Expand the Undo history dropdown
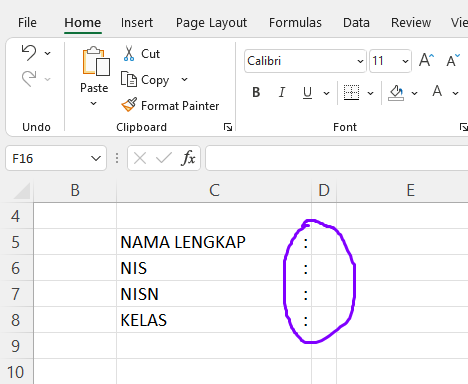The width and height of the screenshot is (468, 384). coord(48,53)
